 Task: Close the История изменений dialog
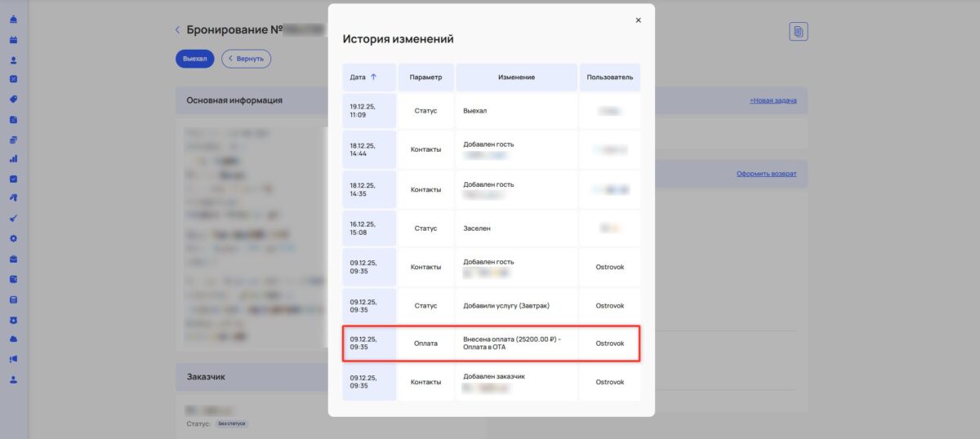click(x=639, y=20)
